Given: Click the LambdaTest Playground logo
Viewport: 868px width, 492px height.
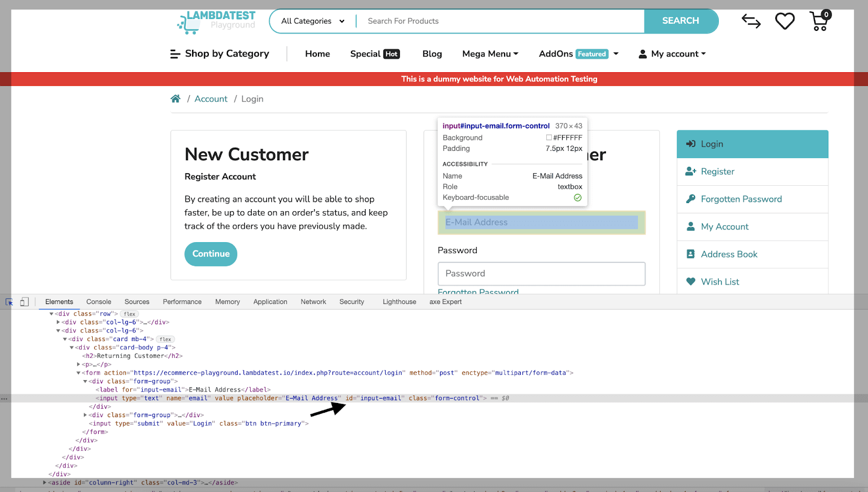Looking at the screenshot, I should tap(216, 22).
